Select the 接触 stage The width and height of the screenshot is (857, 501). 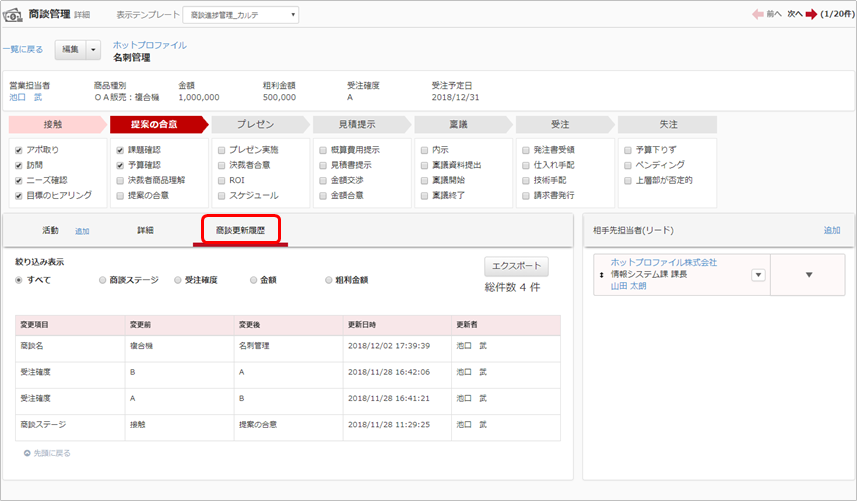click(57, 125)
